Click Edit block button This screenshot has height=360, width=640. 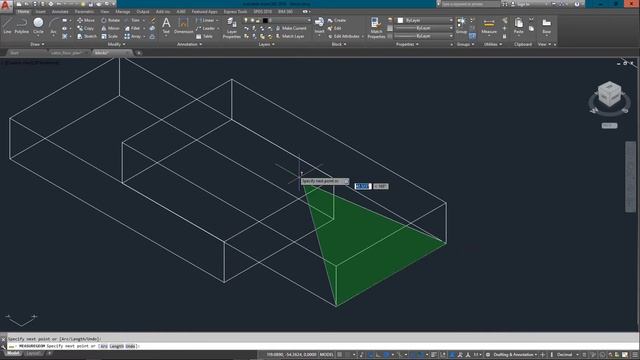click(335, 28)
